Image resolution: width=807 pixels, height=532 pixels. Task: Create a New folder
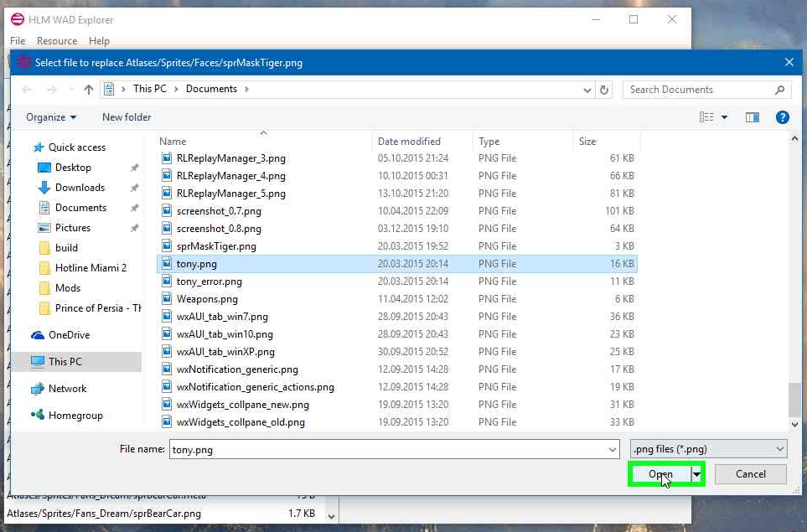click(126, 116)
